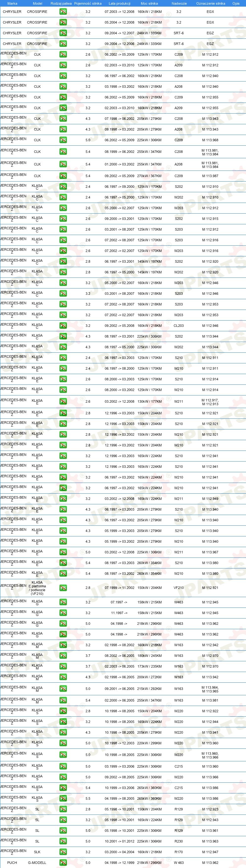Select fuel icon for Klasa M M 112.942
The width and height of the screenshot is (246, 868).
(63, 645)
